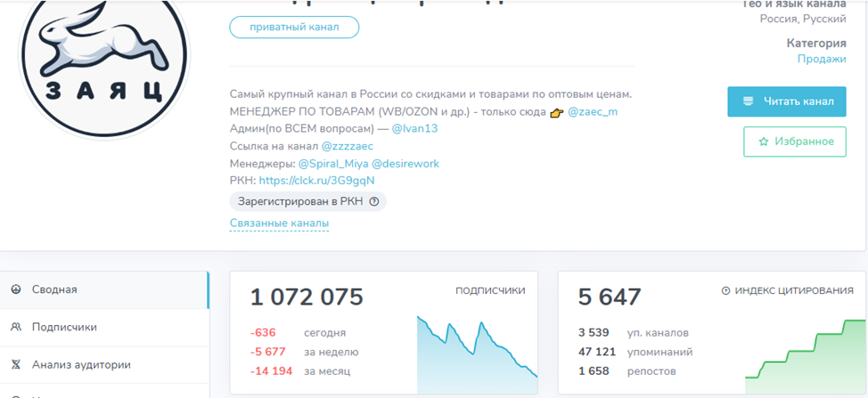
Task: Click the 1 658 репостов value
Action: [594, 371]
